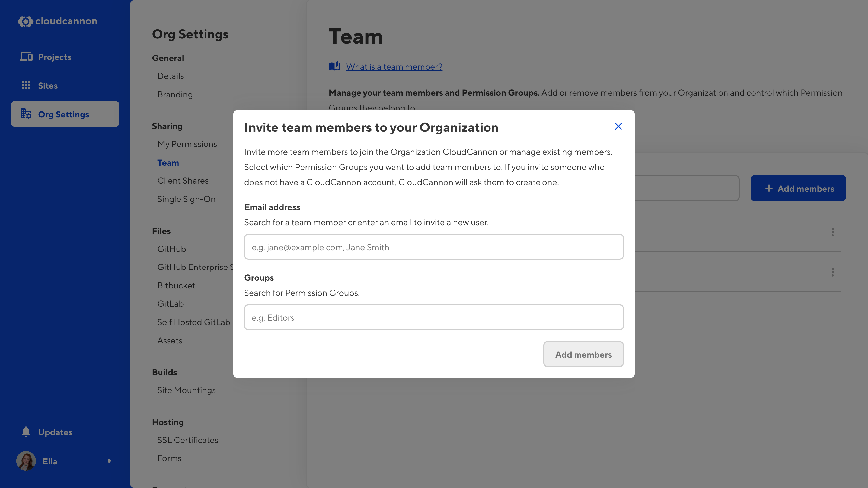Click the Groups search input field
Viewport: 868px width, 488px height.
coord(434,317)
